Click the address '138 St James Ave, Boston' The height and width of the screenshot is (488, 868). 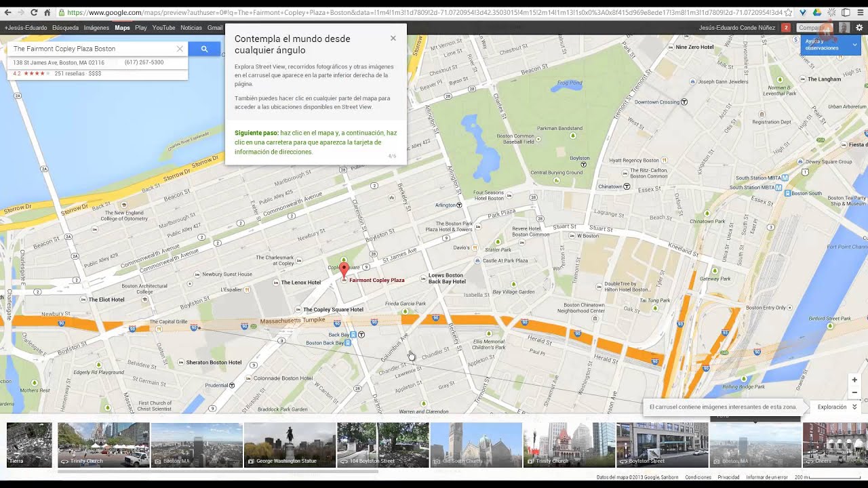tap(59, 62)
